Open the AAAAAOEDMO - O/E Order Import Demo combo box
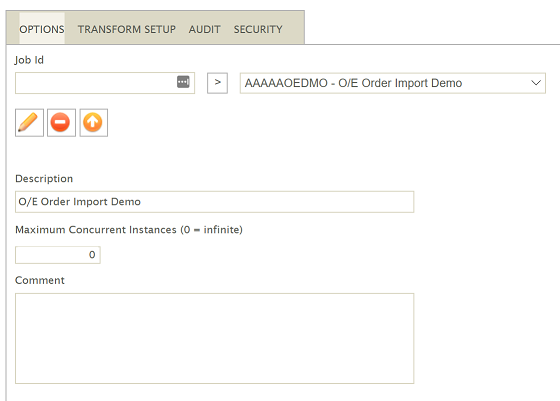Screen dimensions: 560x401 392,83
